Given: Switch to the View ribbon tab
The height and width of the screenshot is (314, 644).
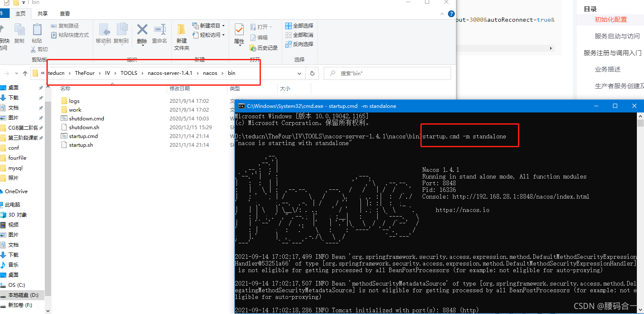Looking at the screenshot, I should [x=65, y=14].
